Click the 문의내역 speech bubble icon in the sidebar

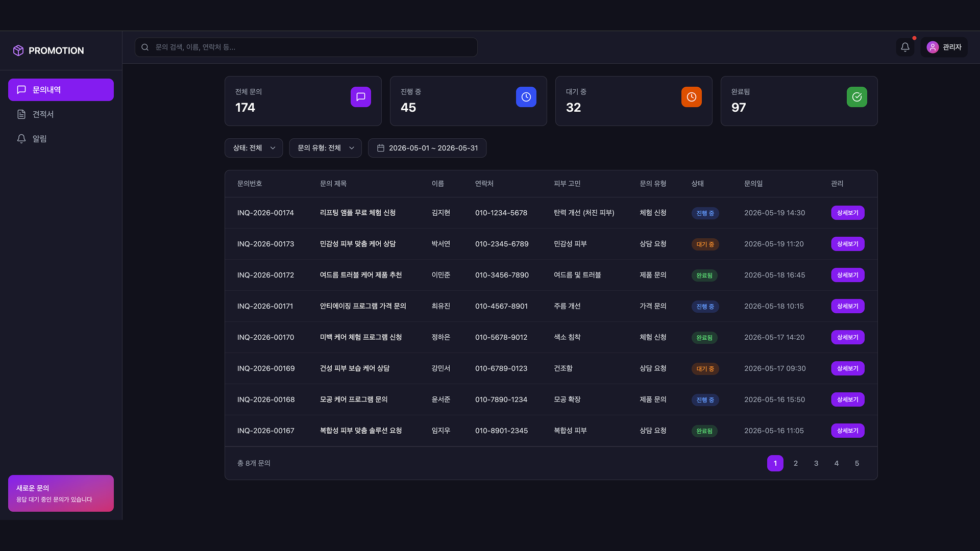tap(21, 90)
